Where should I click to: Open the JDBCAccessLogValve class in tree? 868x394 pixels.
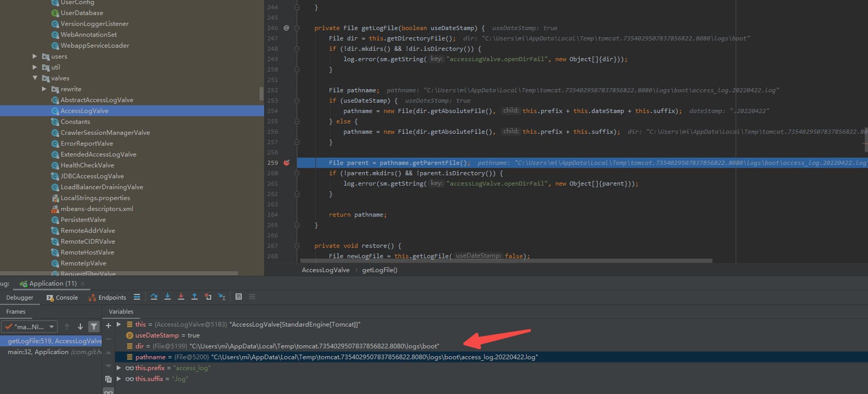coord(92,176)
